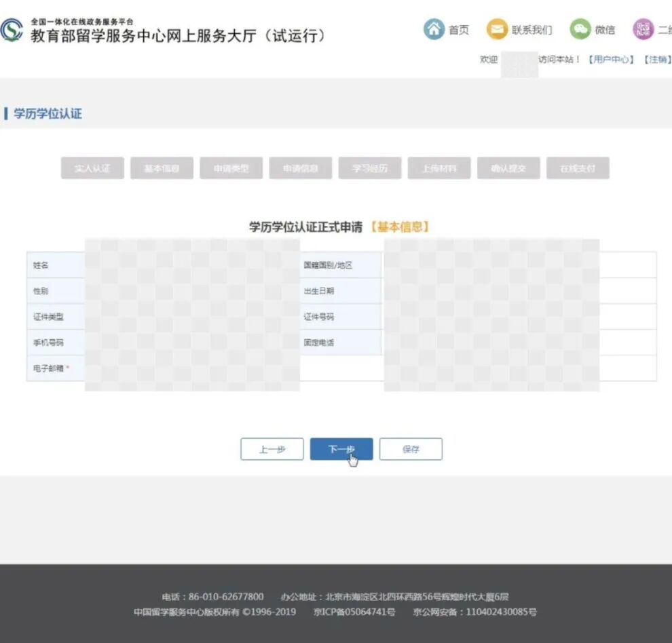Switch to the 实人认证 step
This screenshot has height=643, width=672.
pos(92,168)
